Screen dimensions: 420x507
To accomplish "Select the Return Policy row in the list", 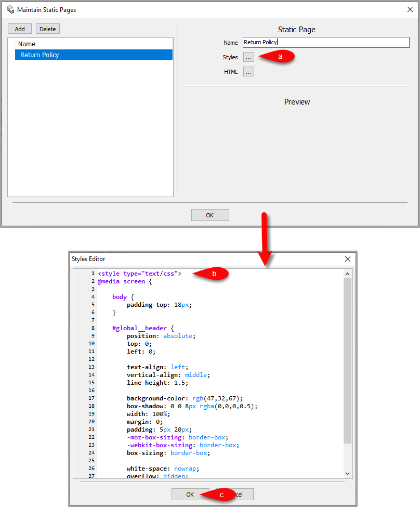I will coord(94,55).
